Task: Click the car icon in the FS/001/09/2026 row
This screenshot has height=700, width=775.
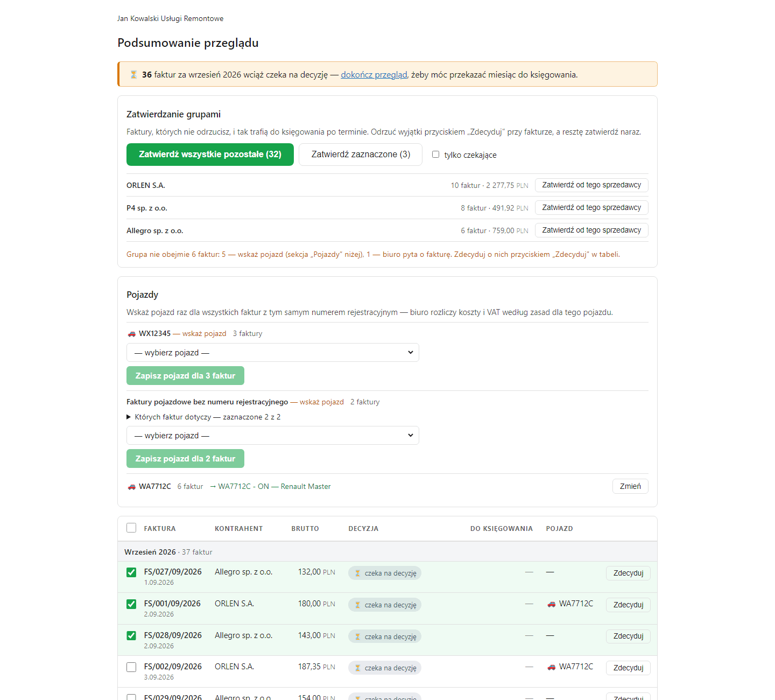Action: coord(551,604)
